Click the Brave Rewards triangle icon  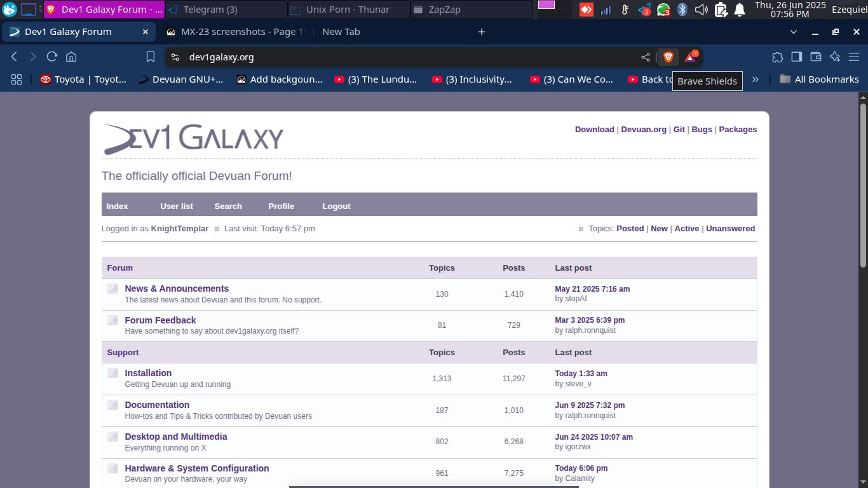coord(690,57)
